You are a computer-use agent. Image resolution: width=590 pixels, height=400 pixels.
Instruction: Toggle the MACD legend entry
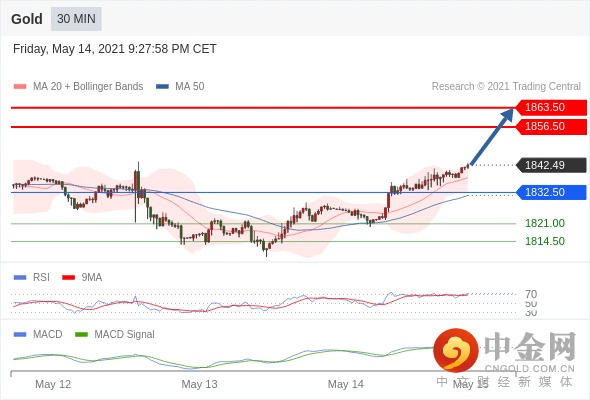pos(38,334)
